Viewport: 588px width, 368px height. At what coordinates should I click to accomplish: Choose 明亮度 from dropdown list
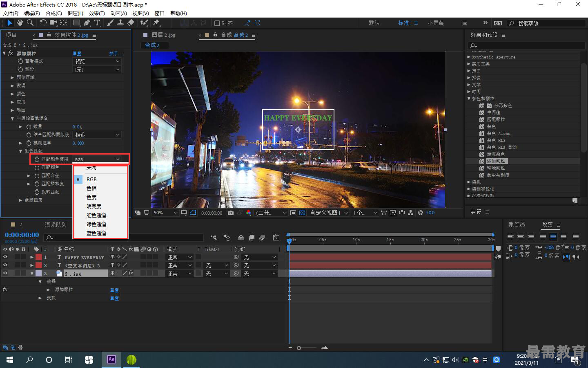(x=94, y=206)
